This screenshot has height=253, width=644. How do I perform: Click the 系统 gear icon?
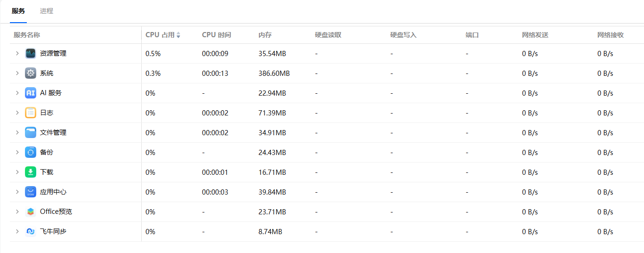[31, 73]
